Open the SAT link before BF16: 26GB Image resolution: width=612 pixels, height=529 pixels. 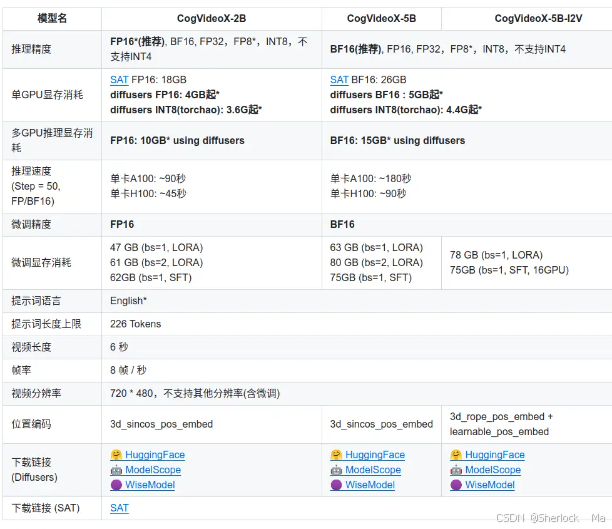pyautogui.click(x=339, y=80)
